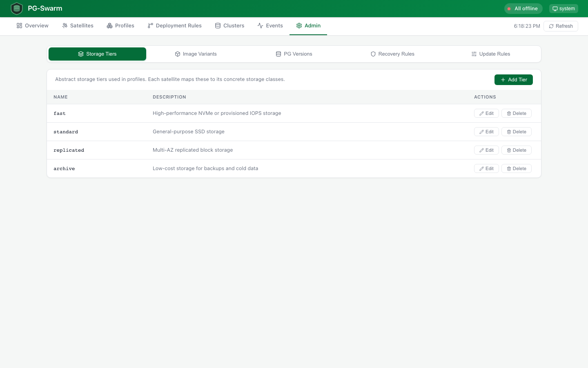Image resolution: width=588 pixels, height=368 pixels.
Task: Select the Storage Tiers sub-tab
Action: pos(97,54)
